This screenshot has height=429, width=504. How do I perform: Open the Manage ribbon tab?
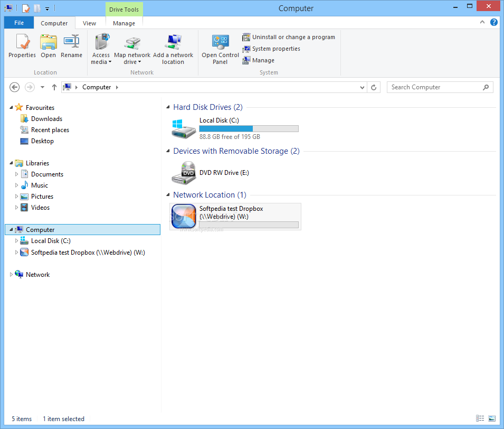(x=124, y=23)
